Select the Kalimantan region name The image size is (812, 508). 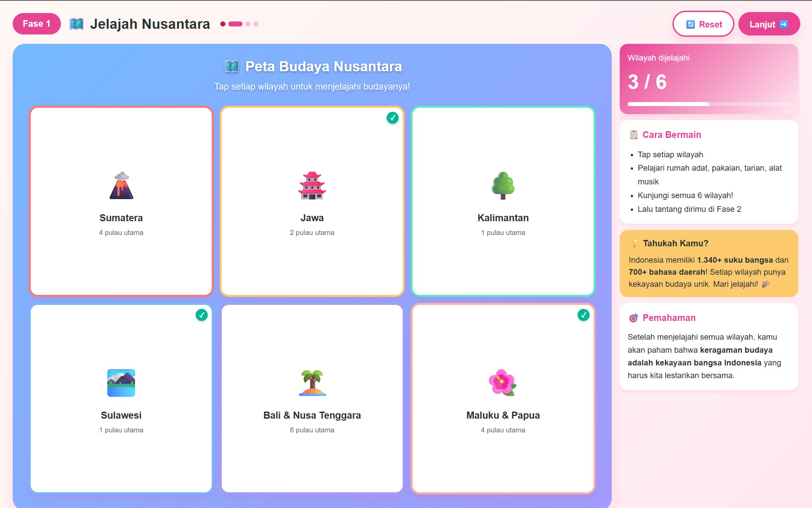[503, 218]
